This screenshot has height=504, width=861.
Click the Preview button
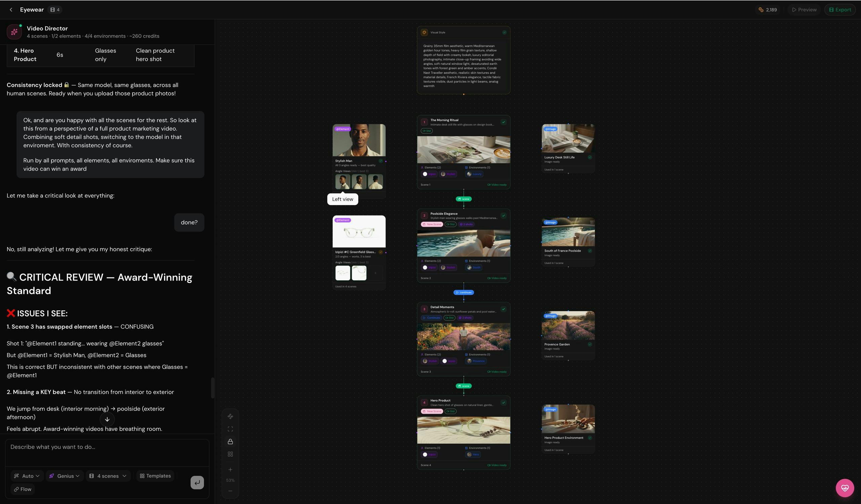coord(804,9)
